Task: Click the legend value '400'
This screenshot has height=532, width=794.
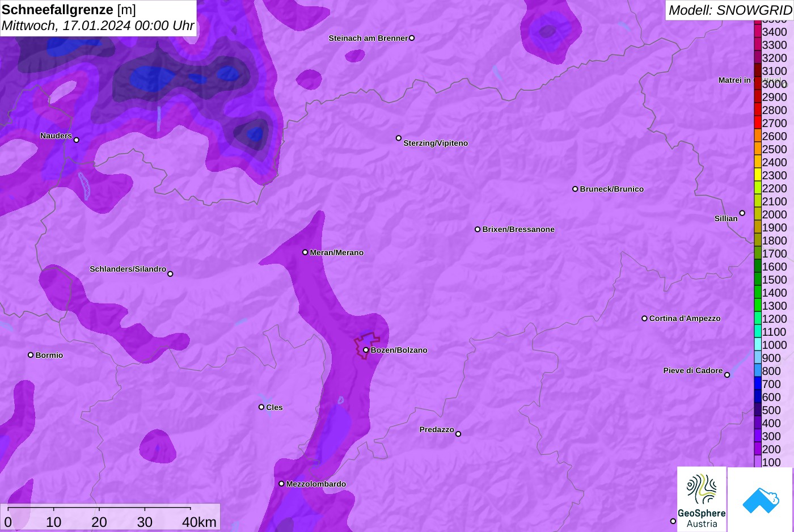Action: coord(771,423)
